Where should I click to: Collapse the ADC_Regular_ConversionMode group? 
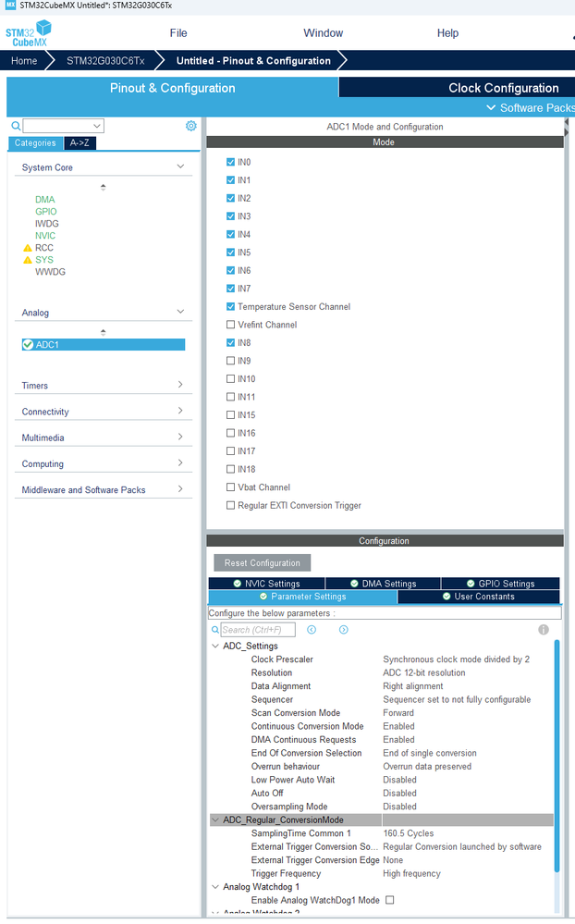[215, 819]
